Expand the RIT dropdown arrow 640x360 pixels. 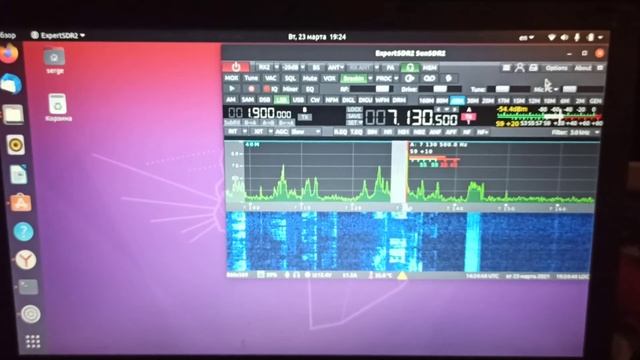click(x=244, y=131)
